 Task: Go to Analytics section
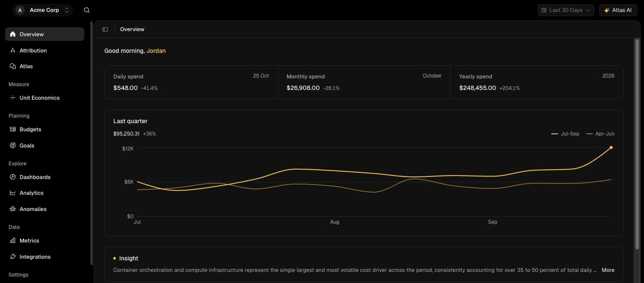click(45, 193)
